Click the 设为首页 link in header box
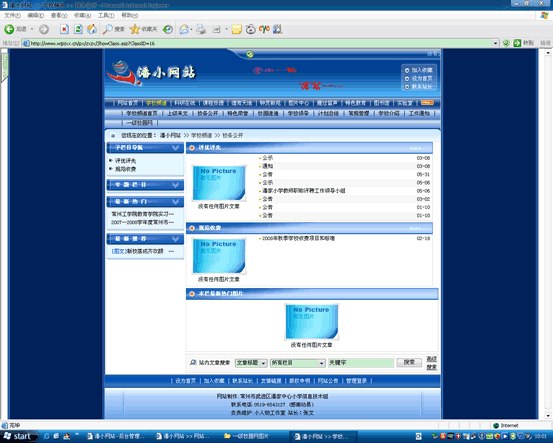 (x=422, y=78)
